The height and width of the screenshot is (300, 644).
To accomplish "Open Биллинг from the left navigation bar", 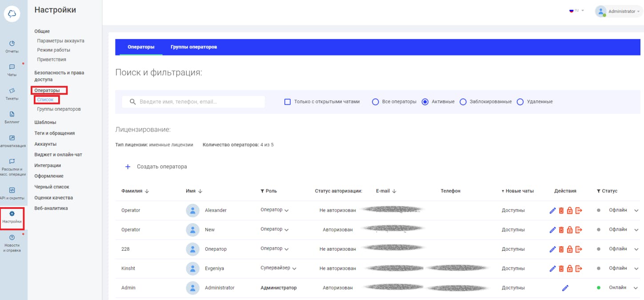I will (12, 117).
